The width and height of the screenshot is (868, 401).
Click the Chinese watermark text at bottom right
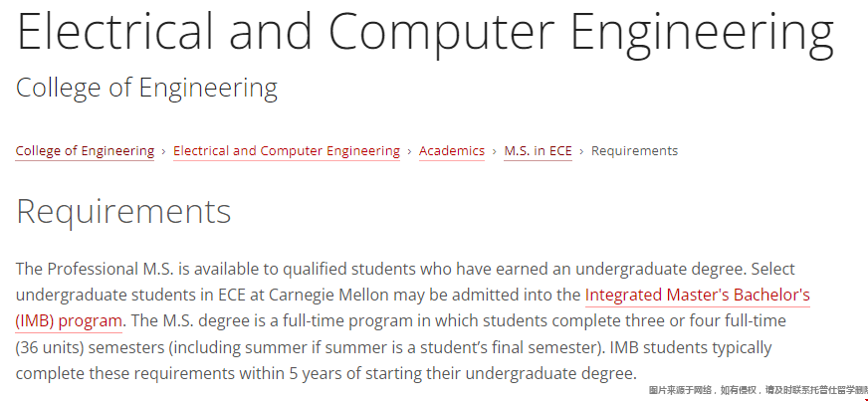pos(757,391)
